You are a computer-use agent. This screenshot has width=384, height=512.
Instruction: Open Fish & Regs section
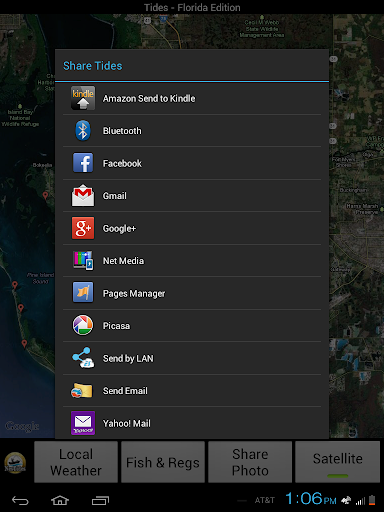click(x=163, y=462)
